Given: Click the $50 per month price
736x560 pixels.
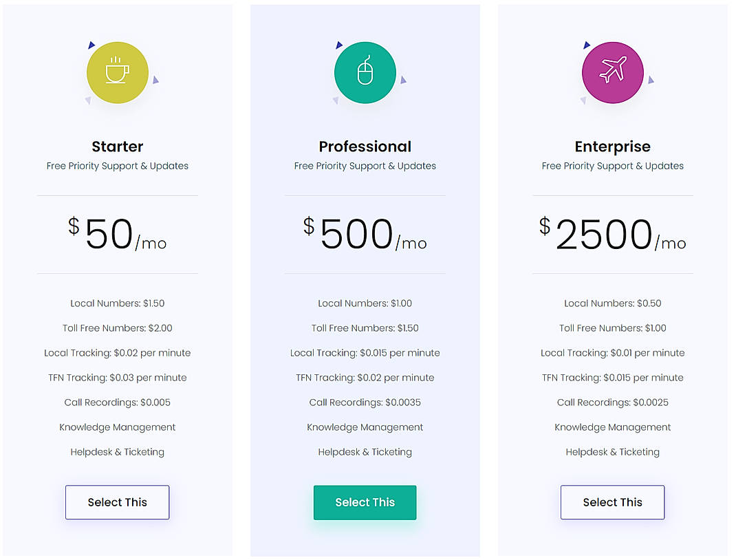Looking at the screenshot, I should pos(117,234).
